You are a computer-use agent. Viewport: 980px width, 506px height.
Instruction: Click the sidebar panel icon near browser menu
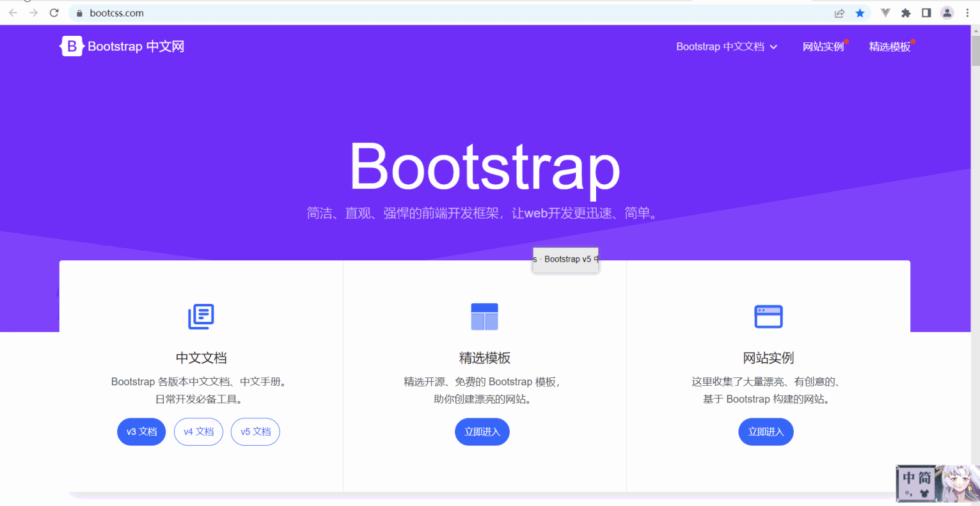coord(925,12)
